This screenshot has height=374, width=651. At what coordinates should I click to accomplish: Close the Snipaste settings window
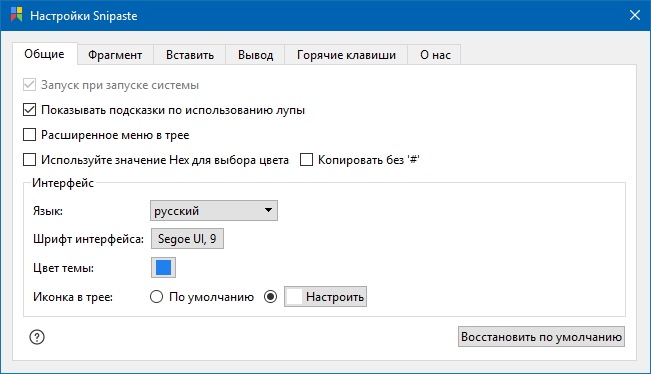pyautogui.click(x=634, y=15)
